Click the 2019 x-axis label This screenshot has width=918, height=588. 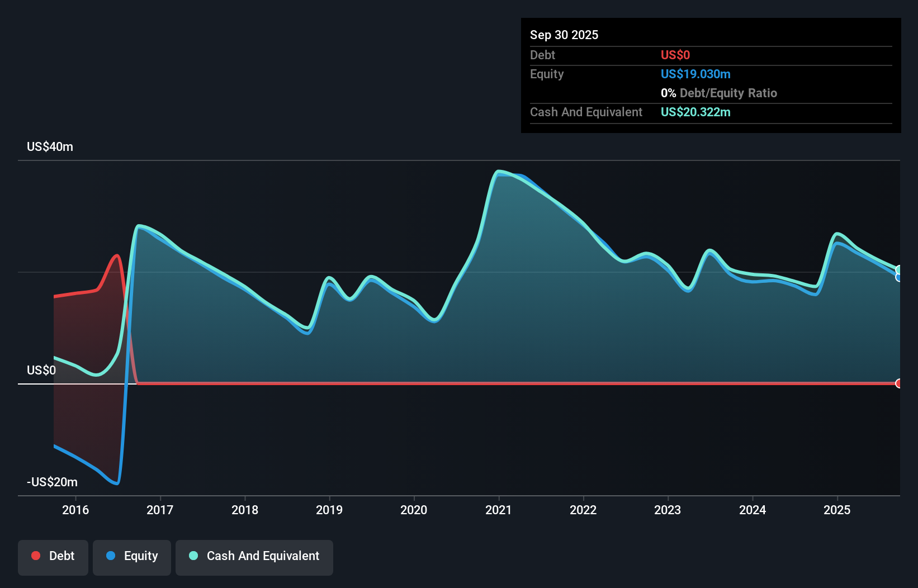(x=329, y=510)
